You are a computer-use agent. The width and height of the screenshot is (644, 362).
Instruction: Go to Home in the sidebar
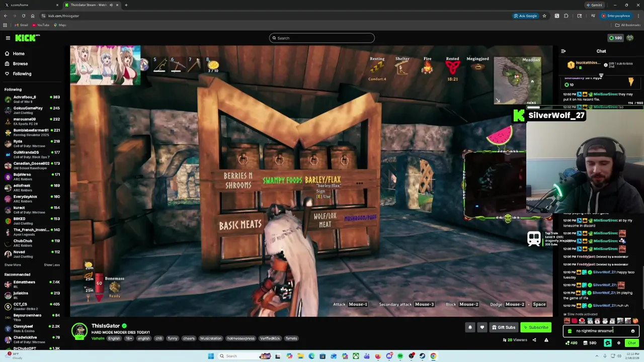tap(19, 53)
